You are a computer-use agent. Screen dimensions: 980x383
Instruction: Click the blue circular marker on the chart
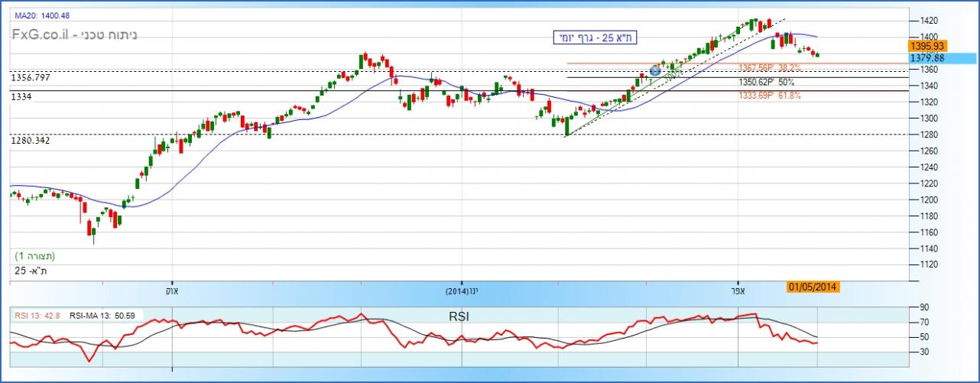[655, 71]
